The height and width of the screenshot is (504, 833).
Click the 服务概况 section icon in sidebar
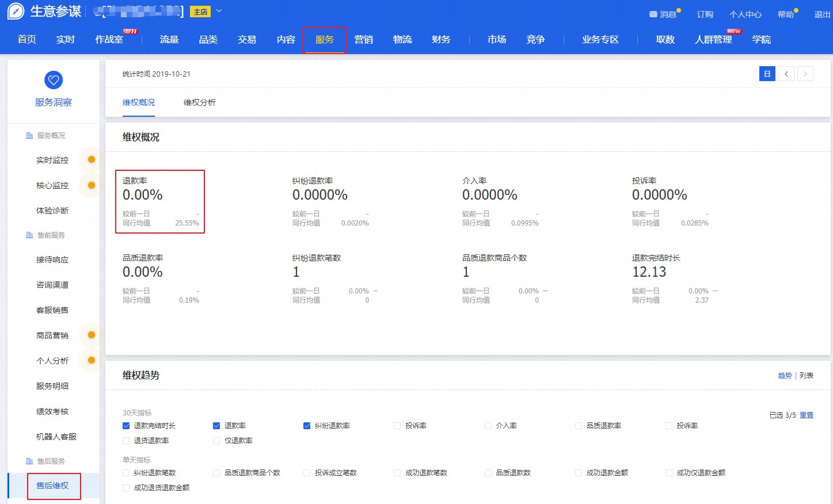(x=29, y=136)
